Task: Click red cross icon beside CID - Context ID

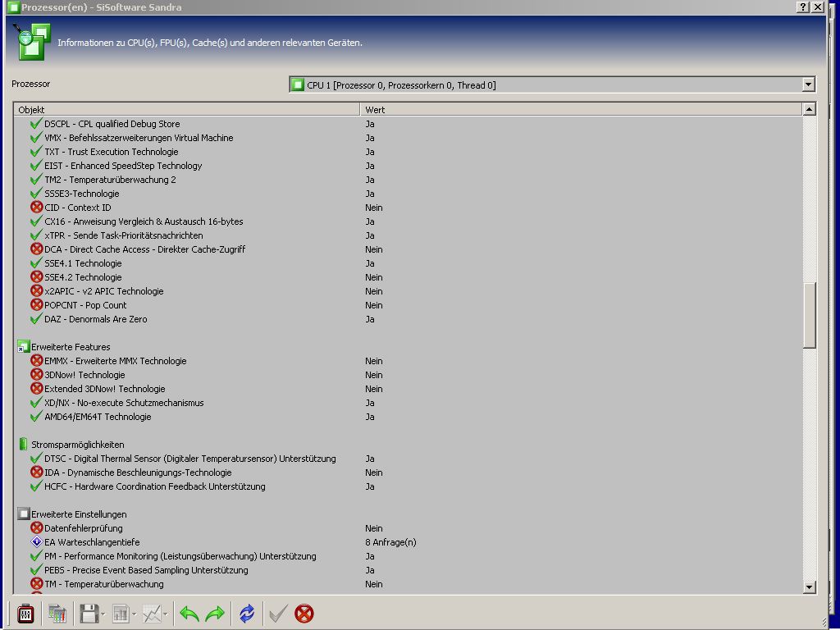Action: (36, 208)
